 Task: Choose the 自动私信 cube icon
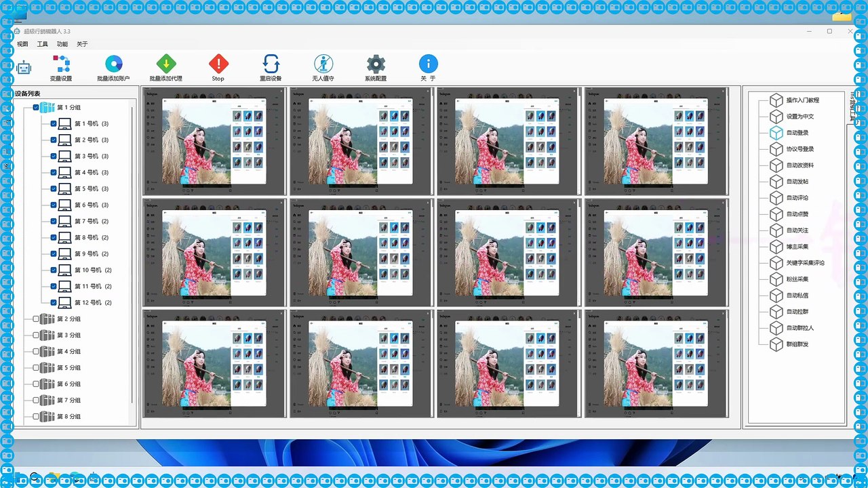pos(776,296)
